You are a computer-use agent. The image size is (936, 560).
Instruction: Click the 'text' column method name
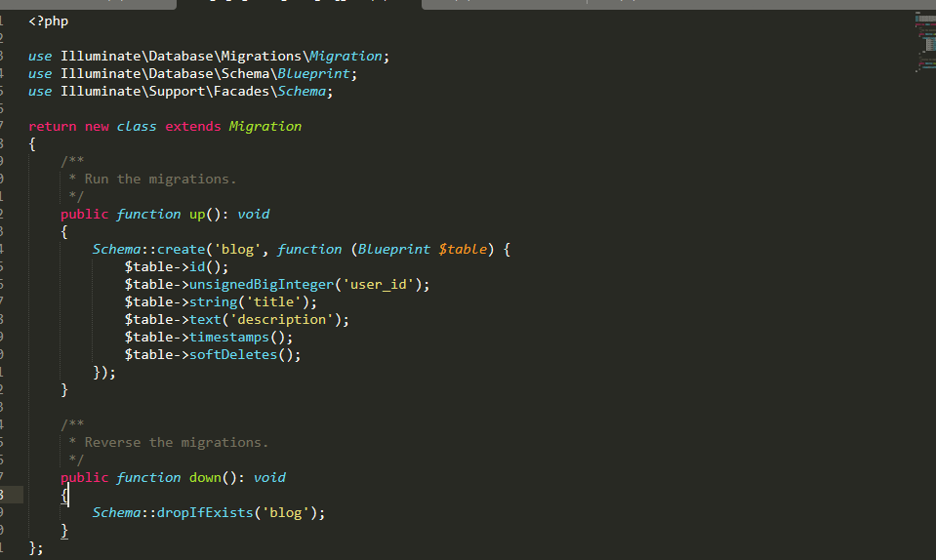(205, 320)
